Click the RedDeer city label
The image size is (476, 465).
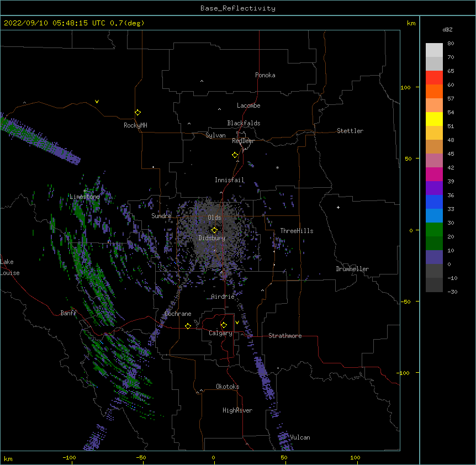[x=243, y=141]
